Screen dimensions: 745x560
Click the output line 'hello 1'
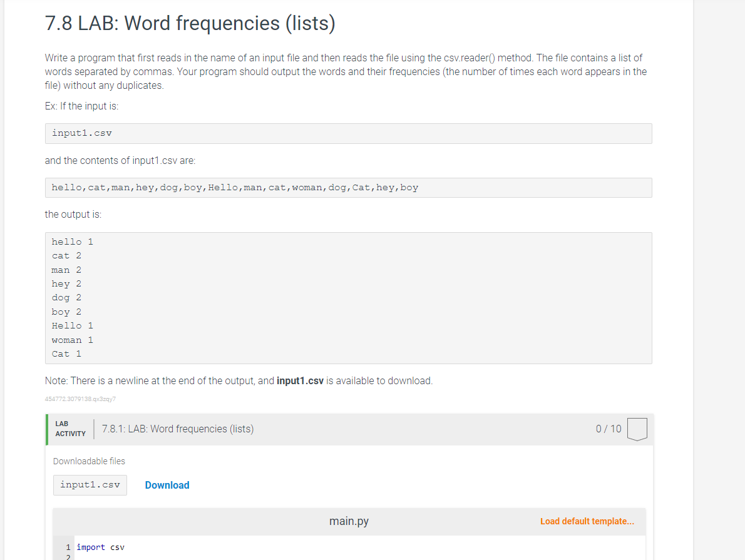click(x=72, y=242)
